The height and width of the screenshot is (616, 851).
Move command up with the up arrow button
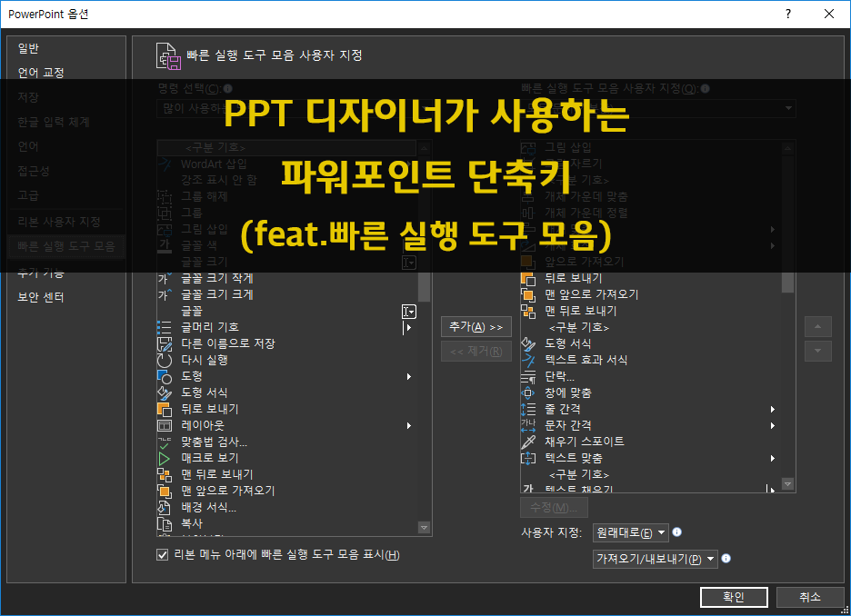coord(817,327)
